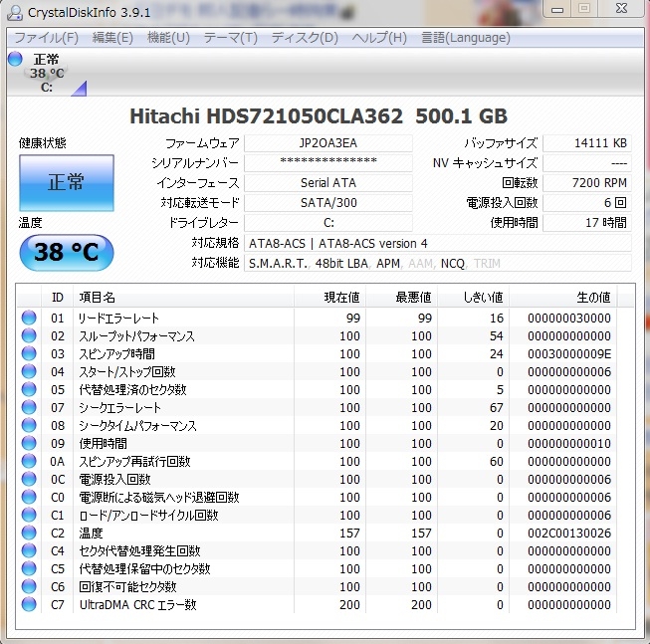This screenshot has width=650, height=644.
Task: Click status orb for C2 温度 row
Action: click(x=29, y=534)
